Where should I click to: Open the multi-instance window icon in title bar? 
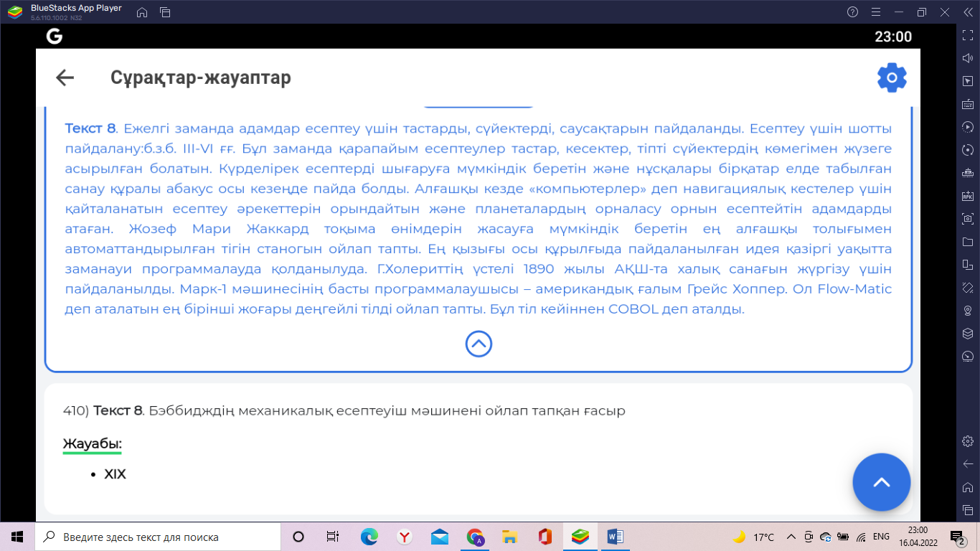(x=165, y=12)
